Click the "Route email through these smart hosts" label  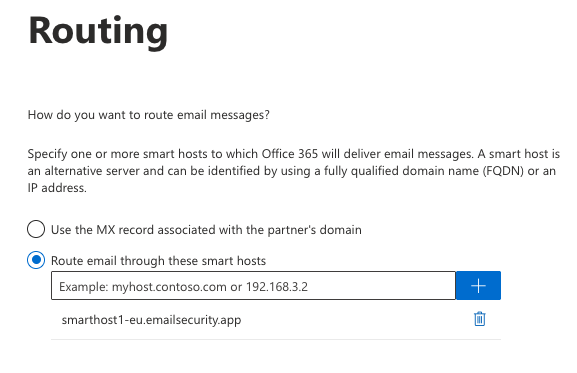pos(158,261)
